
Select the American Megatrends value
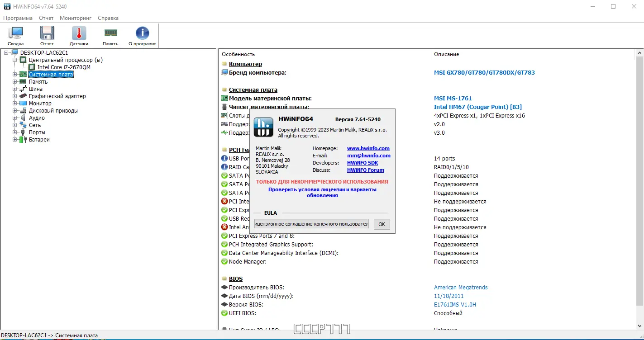pyautogui.click(x=461, y=288)
